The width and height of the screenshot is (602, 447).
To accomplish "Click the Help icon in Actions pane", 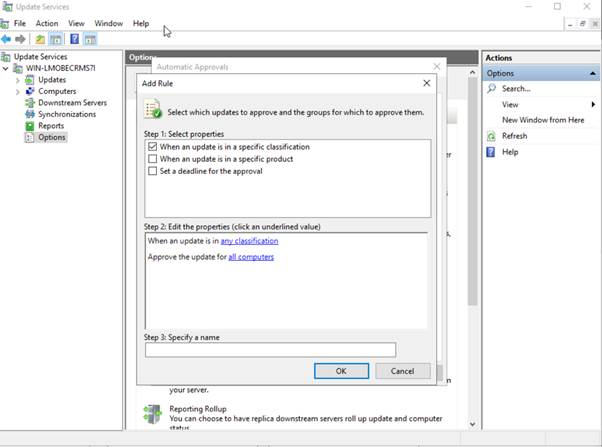I will (491, 152).
